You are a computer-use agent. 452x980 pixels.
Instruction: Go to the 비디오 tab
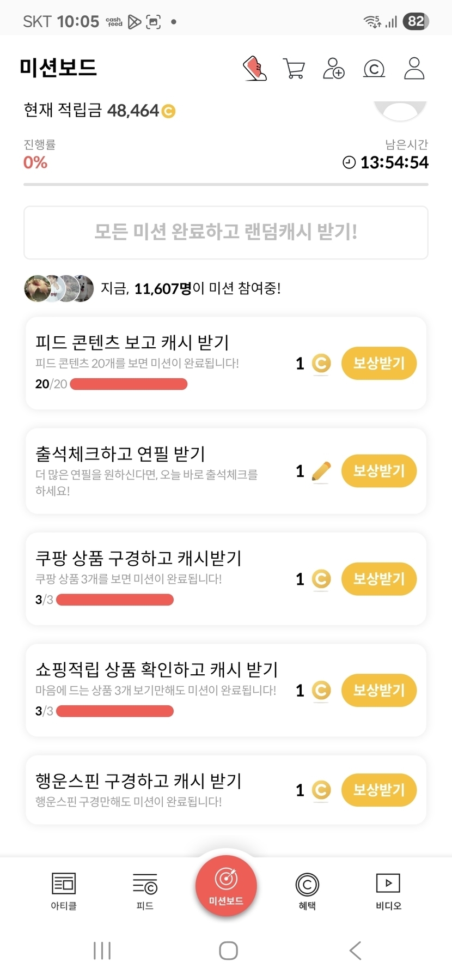click(388, 891)
